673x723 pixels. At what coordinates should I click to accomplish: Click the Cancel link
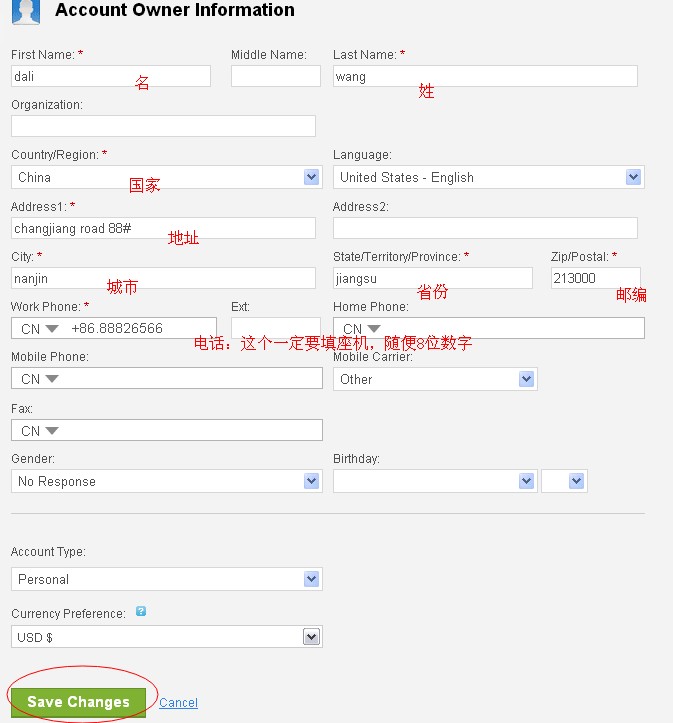point(178,703)
